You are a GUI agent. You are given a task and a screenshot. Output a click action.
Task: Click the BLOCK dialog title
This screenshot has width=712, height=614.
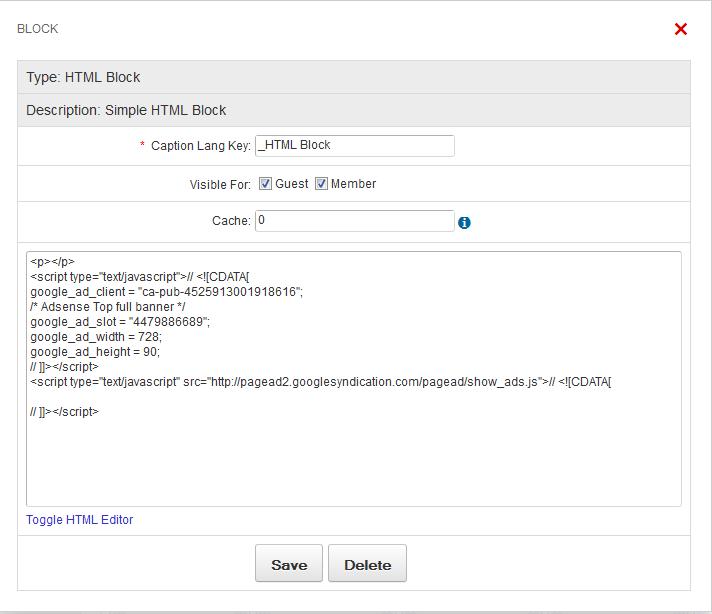(38, 29)
